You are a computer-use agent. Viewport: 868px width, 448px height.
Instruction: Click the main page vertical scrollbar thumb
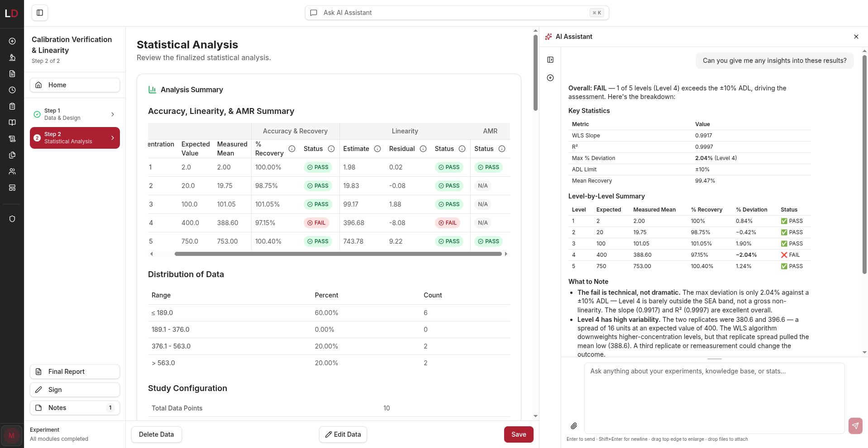(535, 72)
